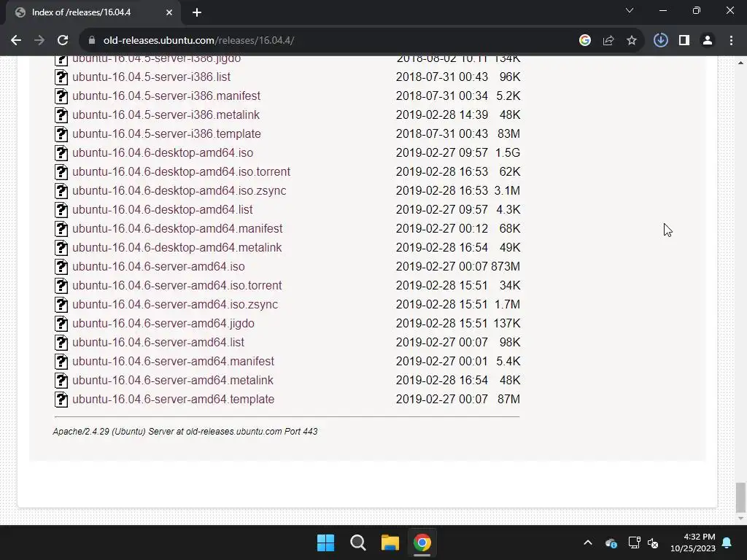Open the tab search dropdown arrow
This screenshot has width=747, height=560.
point(630,10)
